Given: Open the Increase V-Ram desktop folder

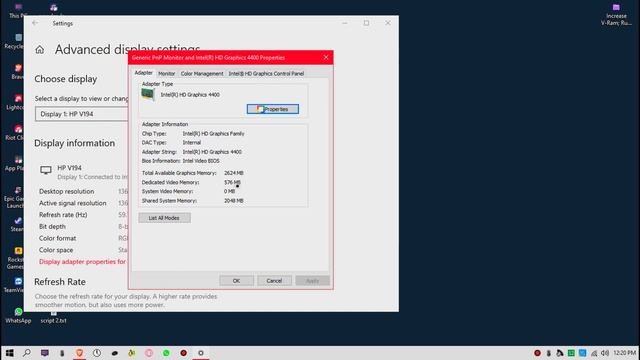Looking at the screenshot, I should point(616,15).
